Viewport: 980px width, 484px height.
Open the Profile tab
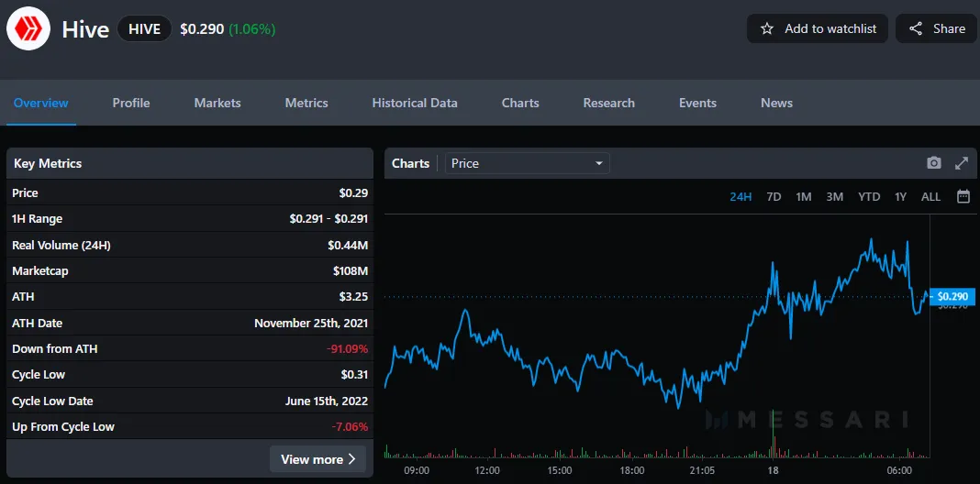[x=131, y=103]
